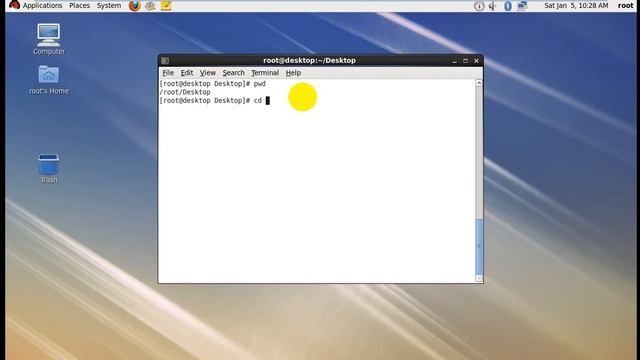Click the Bluetooth tray icon
The image size is (640, 360).
point(507,6)
